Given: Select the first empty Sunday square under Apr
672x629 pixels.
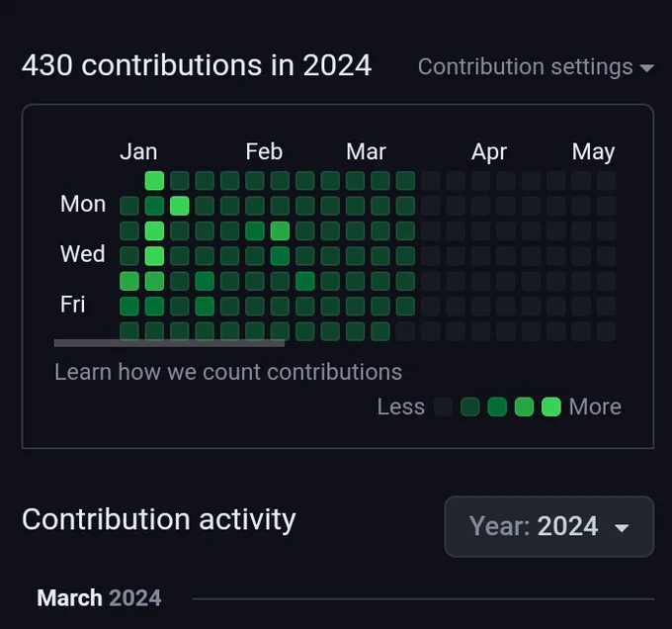Looking at the screenshot, I should [x=481, y=181].
